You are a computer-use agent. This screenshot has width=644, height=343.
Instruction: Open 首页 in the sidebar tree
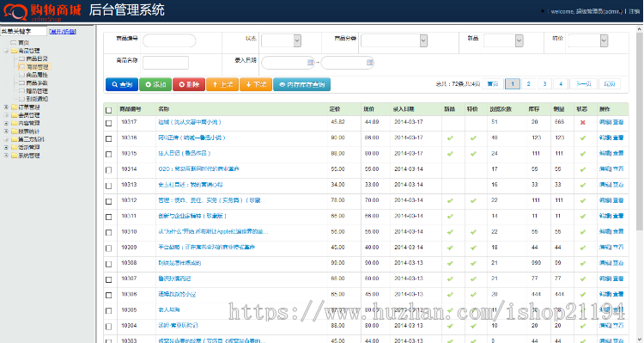coord(23,43)
